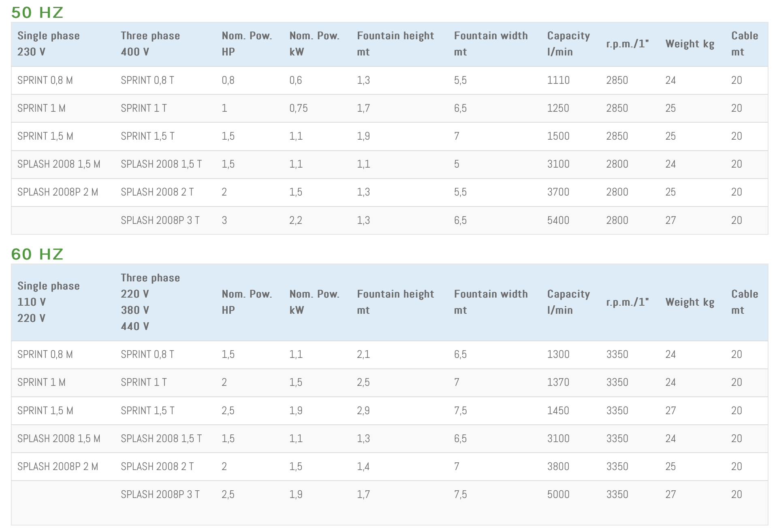
Task: Select the Three phase 400 V column header
Action: pyautogui.click(x=150, y=44)
